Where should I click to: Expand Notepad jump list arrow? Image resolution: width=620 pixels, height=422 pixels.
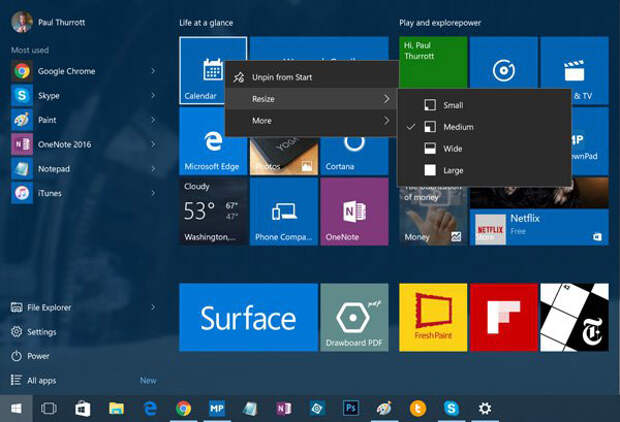pyautogui.click(x=153, y=169)
